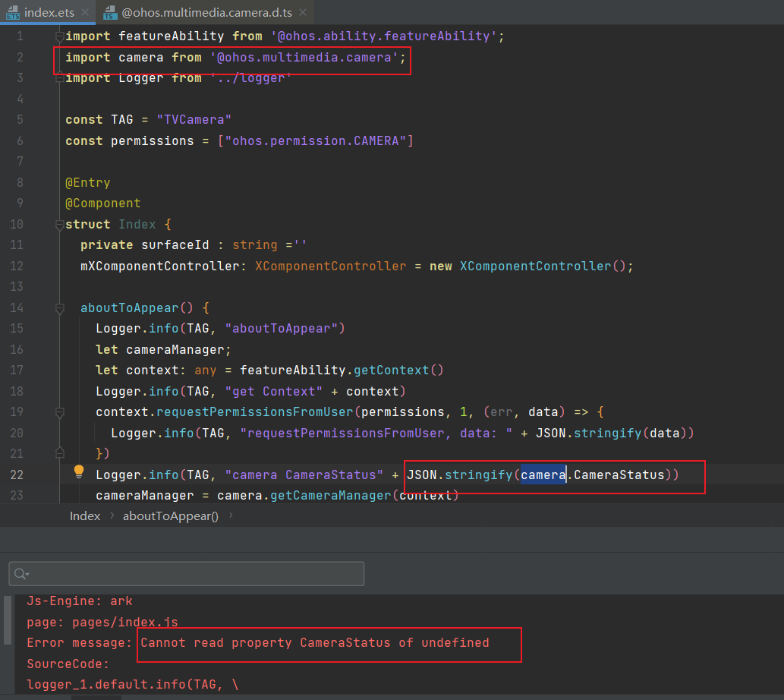This screenshot has height=700, width=784.
Task: Close the @ohos.multimedia.camera.d.ts tab
Action: click(303, 12)
